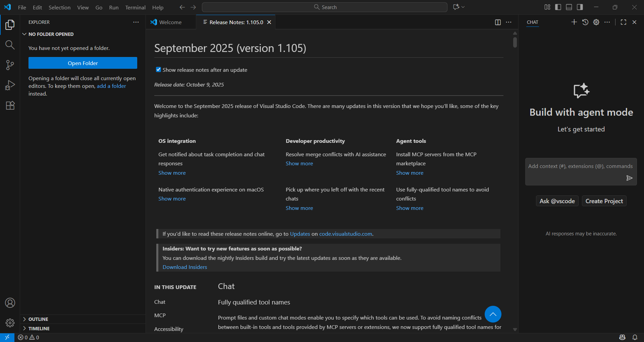The height and width of the screenshot is (342, 644).
Task: Close the chat panel
Action: pyautogui.click(x=634, y=22)
